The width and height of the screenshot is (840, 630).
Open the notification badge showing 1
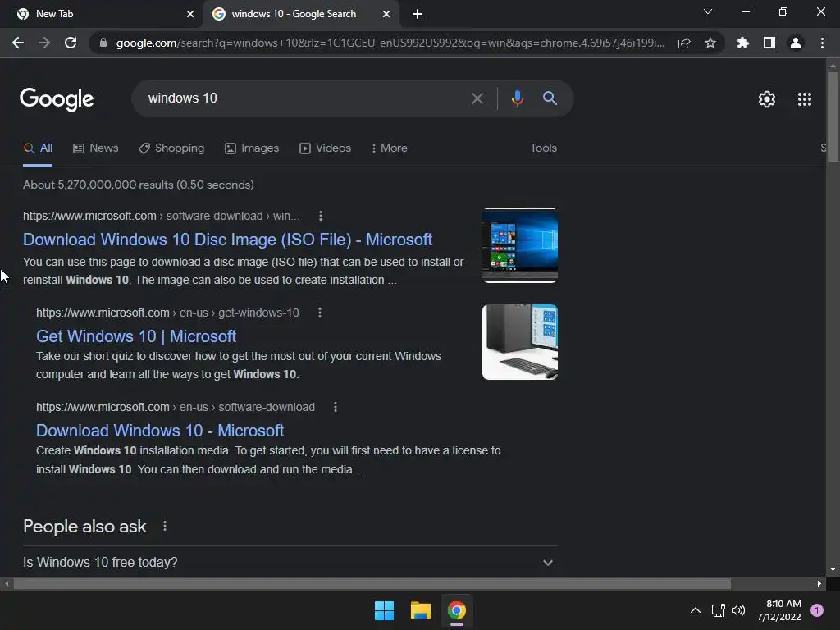(816, 610)
